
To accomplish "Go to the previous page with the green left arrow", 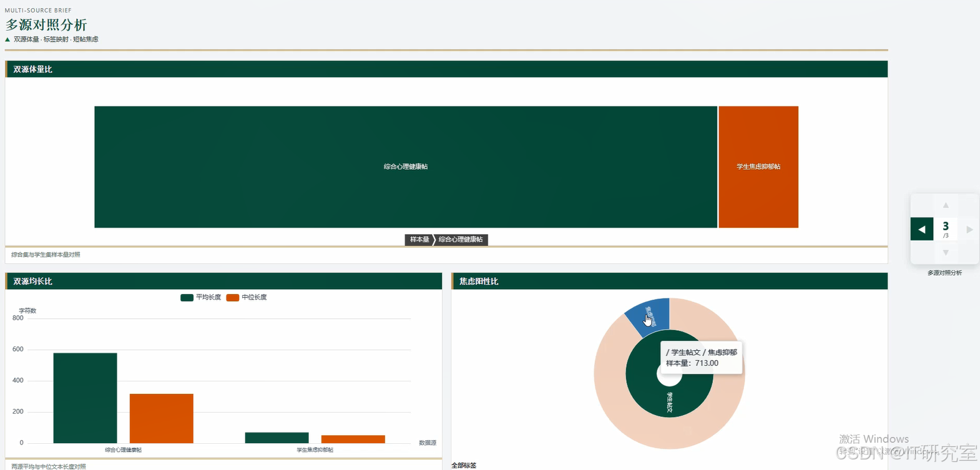I will click(922, 229).
